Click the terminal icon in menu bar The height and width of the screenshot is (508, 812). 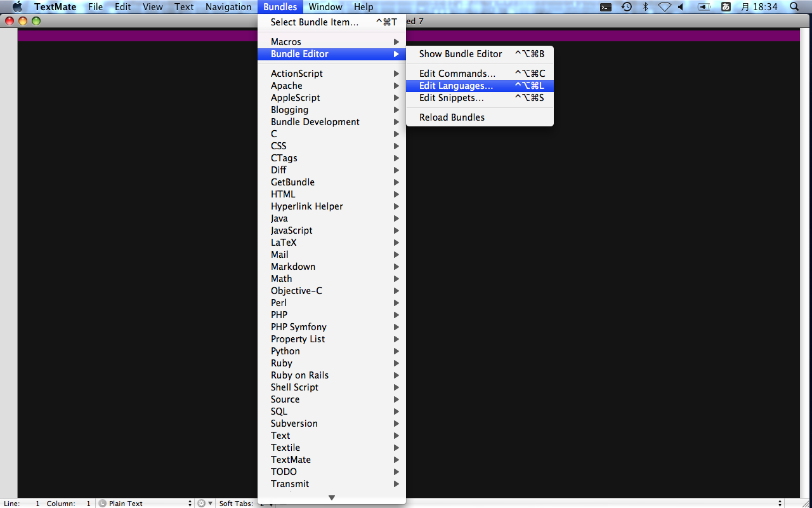tap(606, 7)
